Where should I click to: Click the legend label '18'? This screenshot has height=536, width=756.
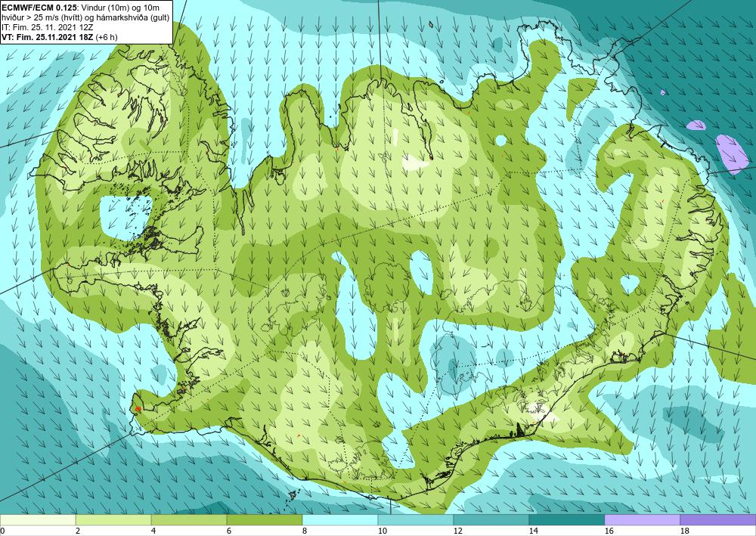pos(684,531)
